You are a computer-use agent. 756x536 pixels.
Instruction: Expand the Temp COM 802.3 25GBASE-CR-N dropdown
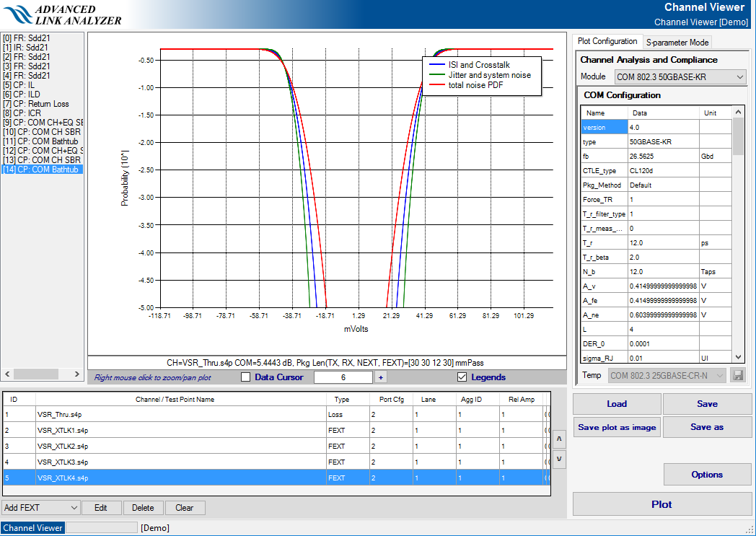coord(667,375)
